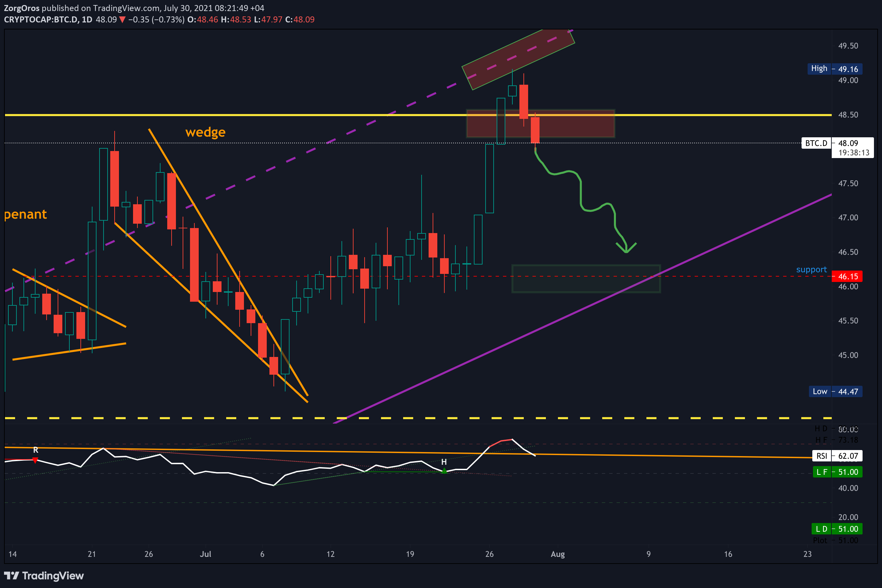The image size is (882, 588).
Task: Click the date label 26 near August
Action: click(x=489, y=554)
